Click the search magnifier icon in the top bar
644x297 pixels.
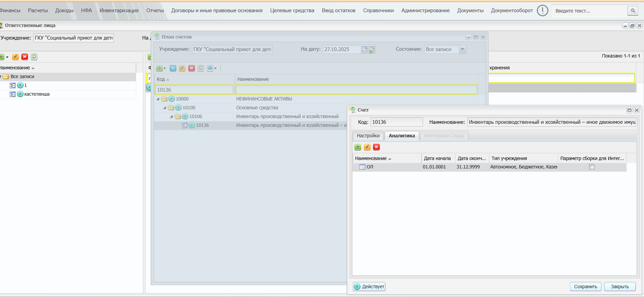[633, 11]
